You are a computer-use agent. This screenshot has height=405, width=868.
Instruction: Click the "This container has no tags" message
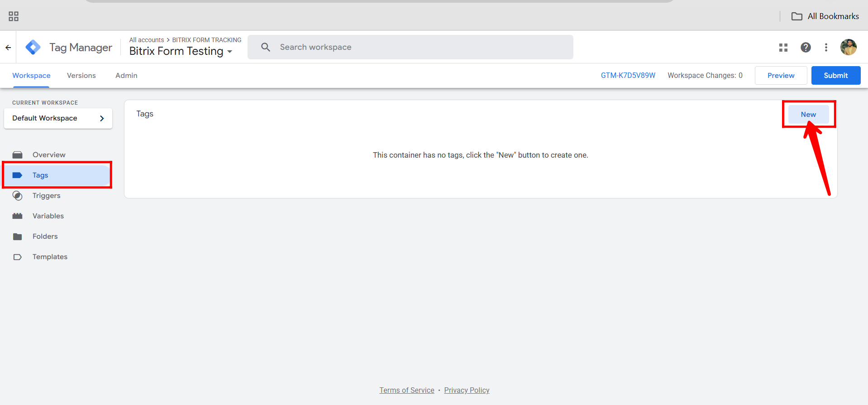click(x=481, y=155)
